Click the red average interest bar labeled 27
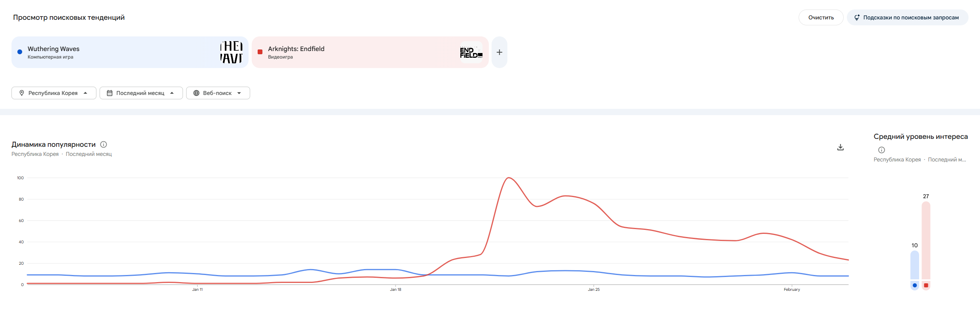This screenshot has width=980, height=311. tap(926, 241)
